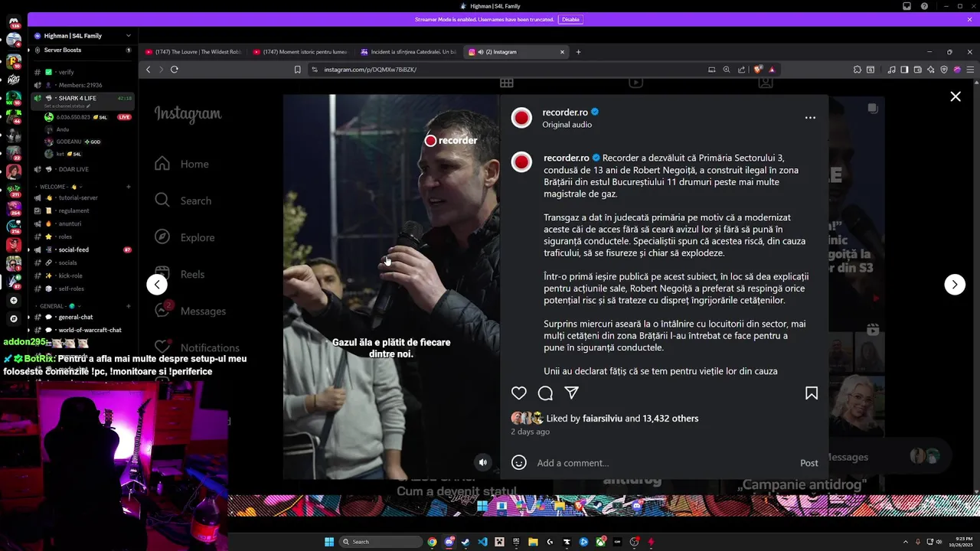Viewport: 980px width, 551px height.
Task: Open the three-dot more options menu
Action: pos(810,118)
